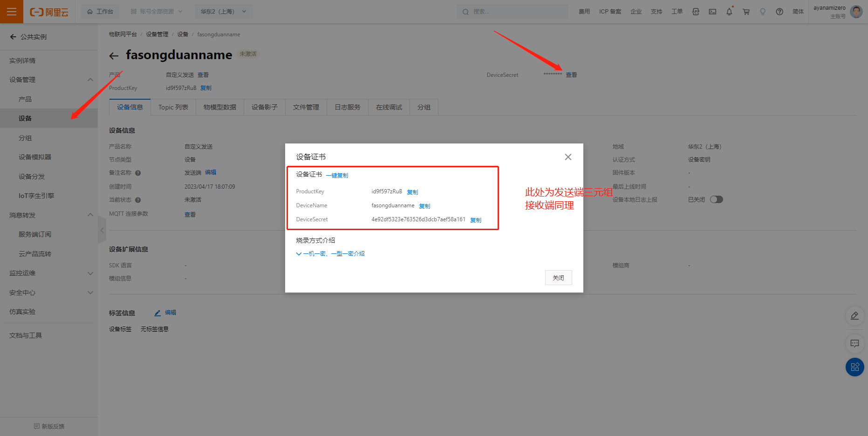Screen dimensions: 868x436
Task: Open the Cloud Shell terminal icon
Action: [712, 12]
